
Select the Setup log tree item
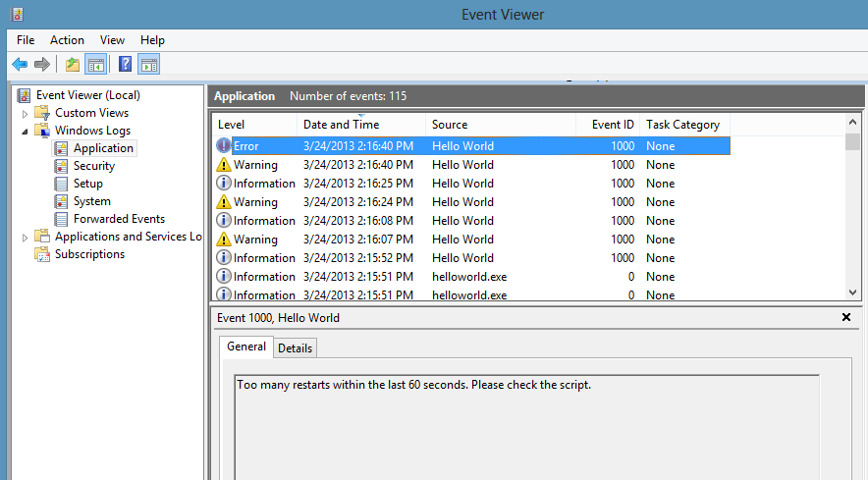[x=88, y=184]
